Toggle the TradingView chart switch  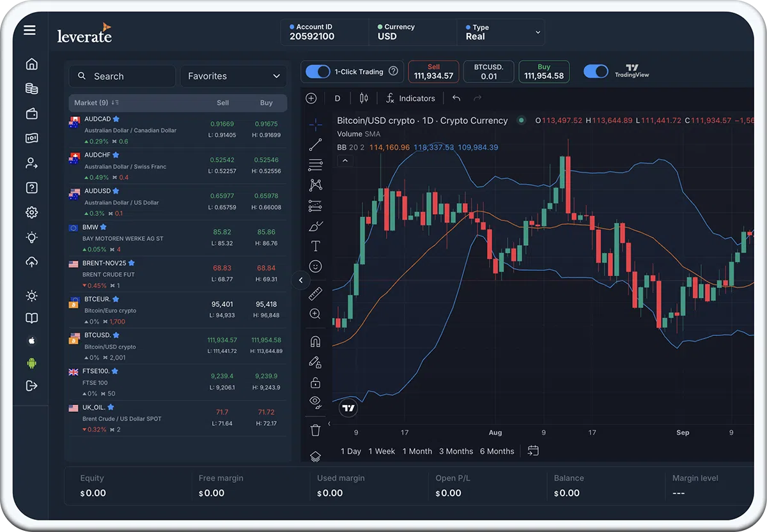[x=596, y=72]
